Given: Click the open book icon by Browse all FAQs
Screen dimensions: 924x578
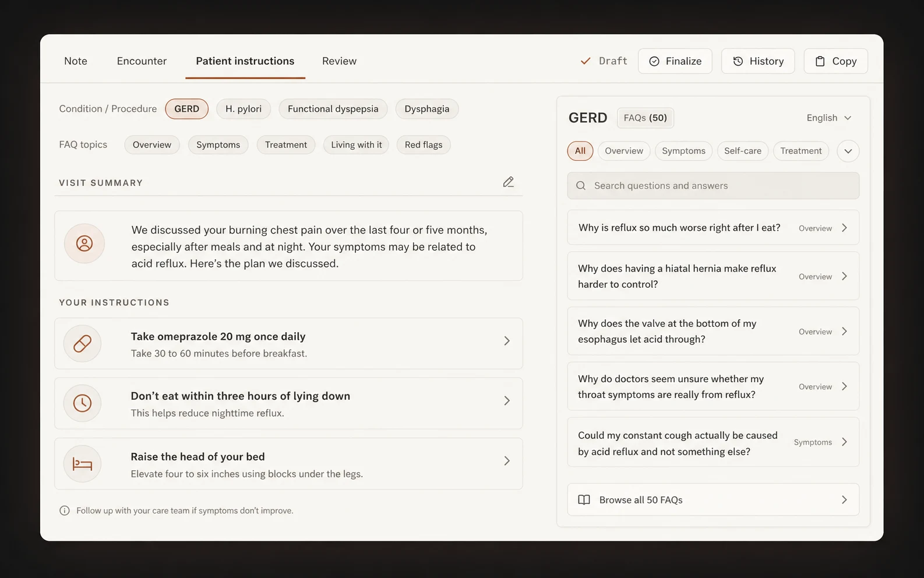Looking at the screenshot, I should [x=584, y=500].
